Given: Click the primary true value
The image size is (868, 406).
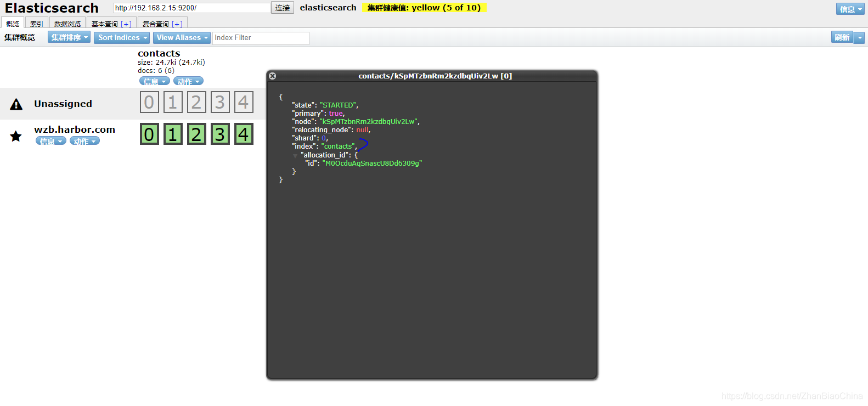Looking at the screenshot, I should coord(336,114).
